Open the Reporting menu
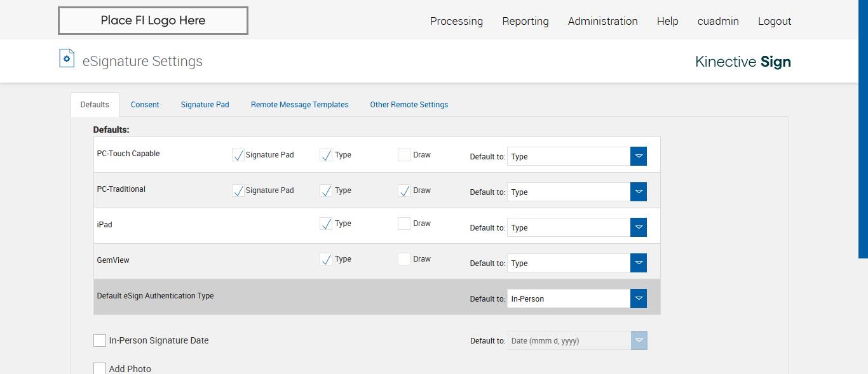This screenshot has height=374, width=868. (x=525, y=21)
